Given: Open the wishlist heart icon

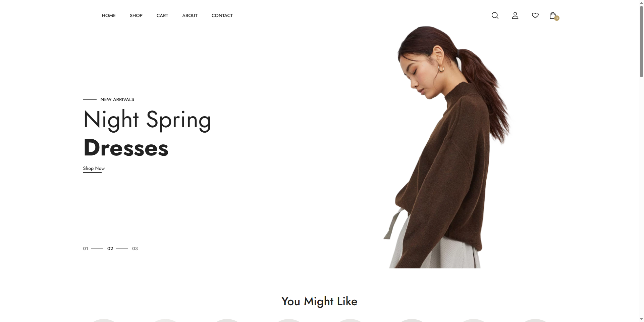Looking at the screenshot, I should click(x=535, y=15).
